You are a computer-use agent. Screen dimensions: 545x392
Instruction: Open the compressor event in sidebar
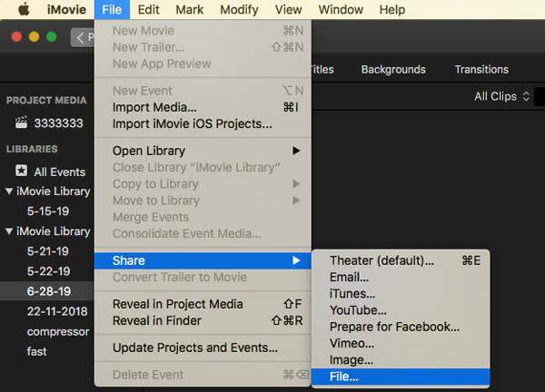[58, 331]
